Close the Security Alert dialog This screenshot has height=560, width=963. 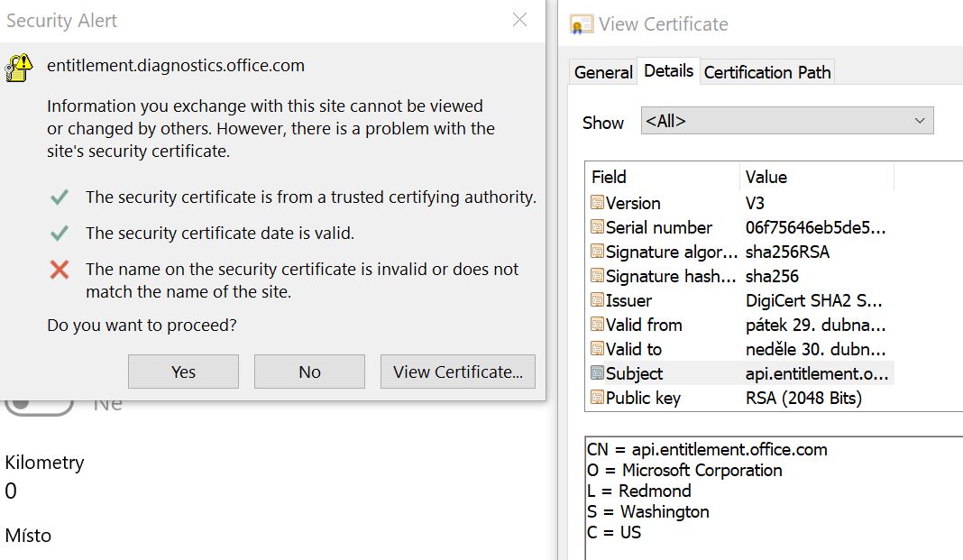click(x=519, y=20)
